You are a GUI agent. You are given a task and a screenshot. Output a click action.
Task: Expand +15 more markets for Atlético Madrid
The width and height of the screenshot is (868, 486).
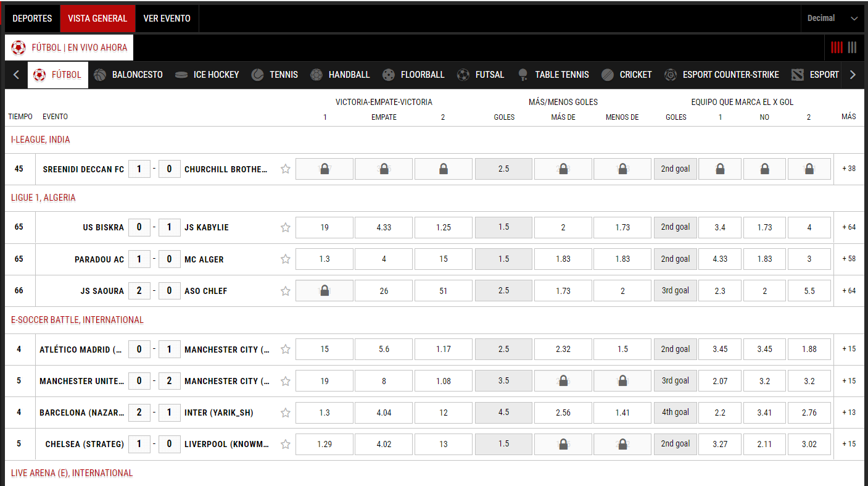point(849,349)
